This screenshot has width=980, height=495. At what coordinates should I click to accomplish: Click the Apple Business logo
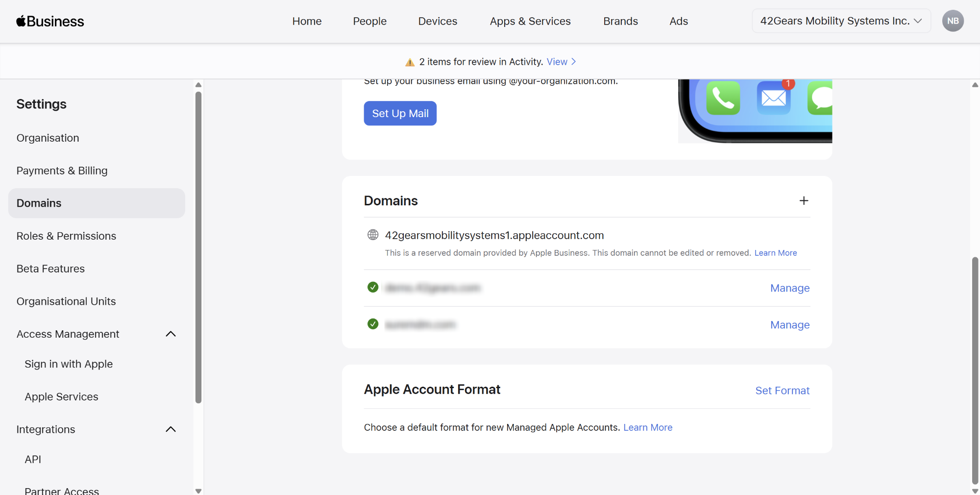(50, 21)
